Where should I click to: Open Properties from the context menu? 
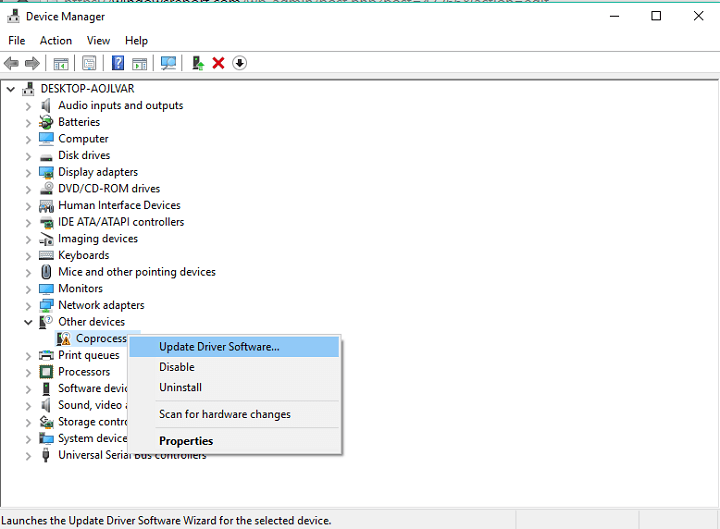(234, 441)
